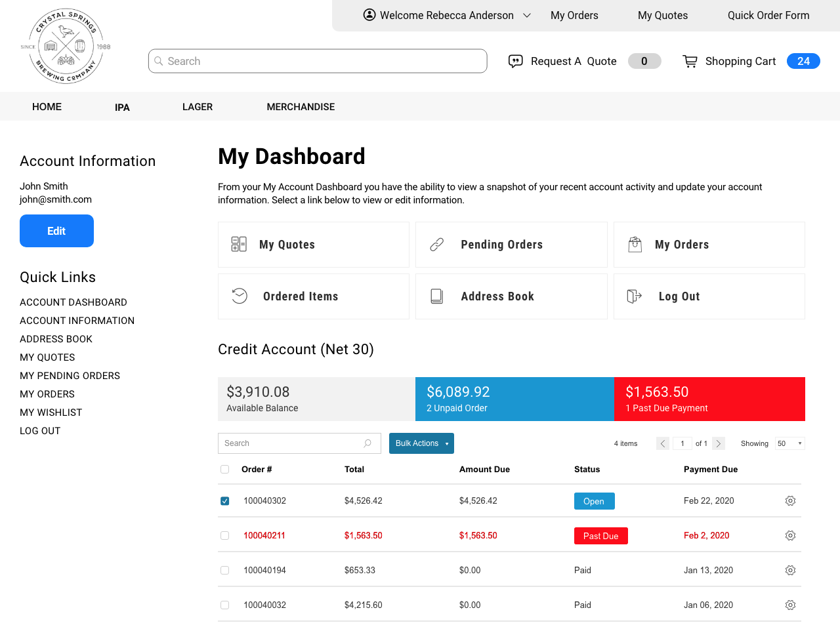
Task: Toggle the select-all orders checkbox
Action: [x=225, y=470]
